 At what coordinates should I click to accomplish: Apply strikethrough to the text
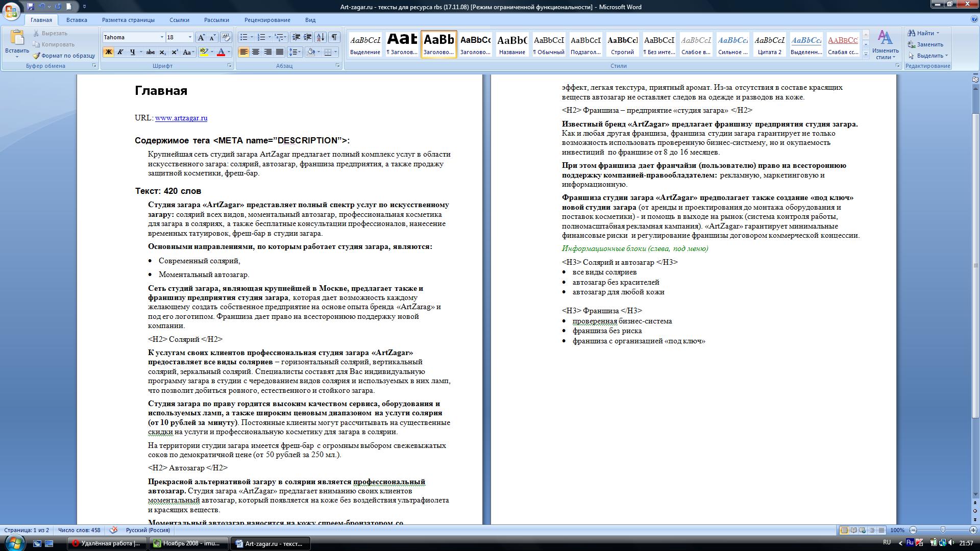(x=151, y=53)
